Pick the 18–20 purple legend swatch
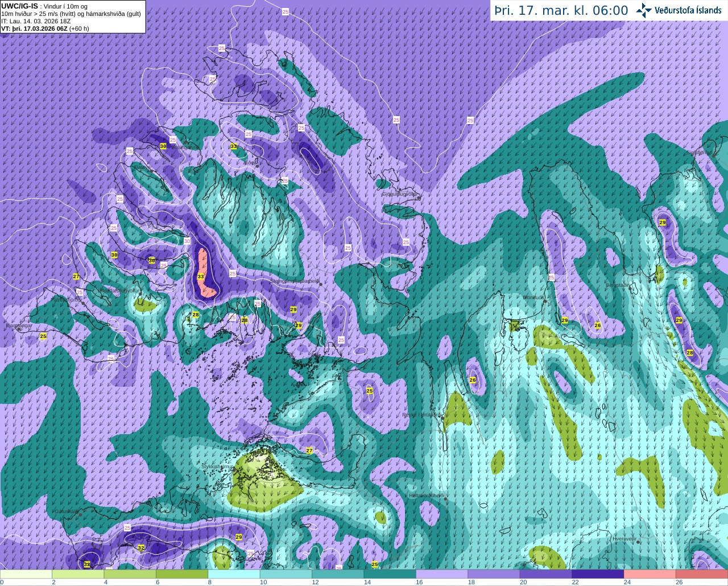This screenshot has width=728, height=586. tap(494, 574)
